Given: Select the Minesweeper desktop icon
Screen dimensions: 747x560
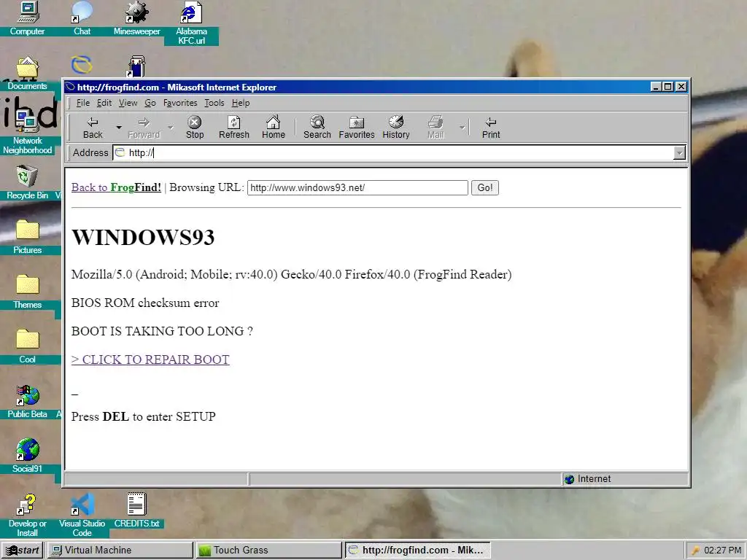Looking at the screenshot, I should click(x=136, y=18).
